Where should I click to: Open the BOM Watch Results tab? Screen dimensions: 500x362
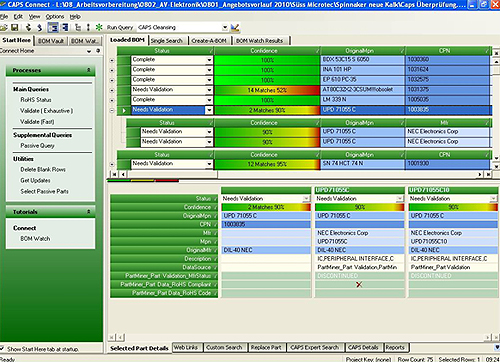pyautogui.click(x=259, y=41)
